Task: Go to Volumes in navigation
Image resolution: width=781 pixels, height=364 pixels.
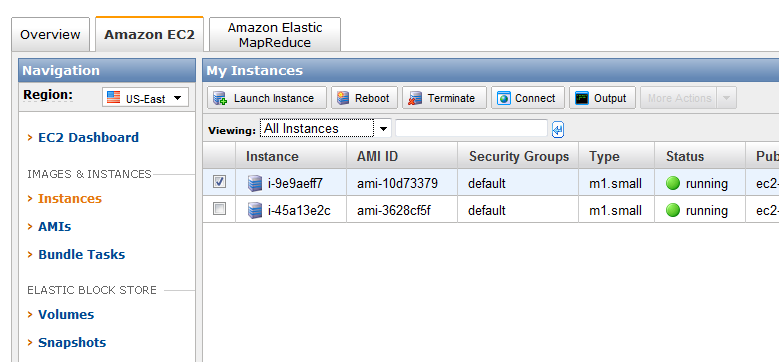Action: point(66,315)
